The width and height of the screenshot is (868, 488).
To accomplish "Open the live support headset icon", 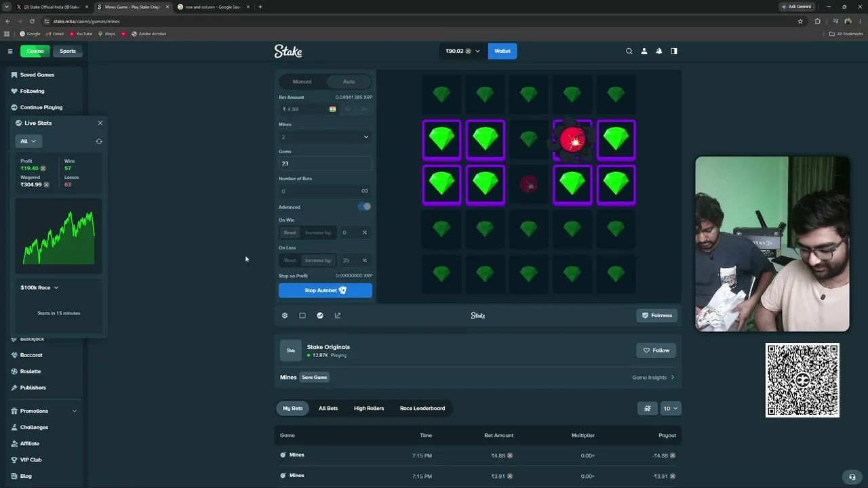I will [852, 476].
